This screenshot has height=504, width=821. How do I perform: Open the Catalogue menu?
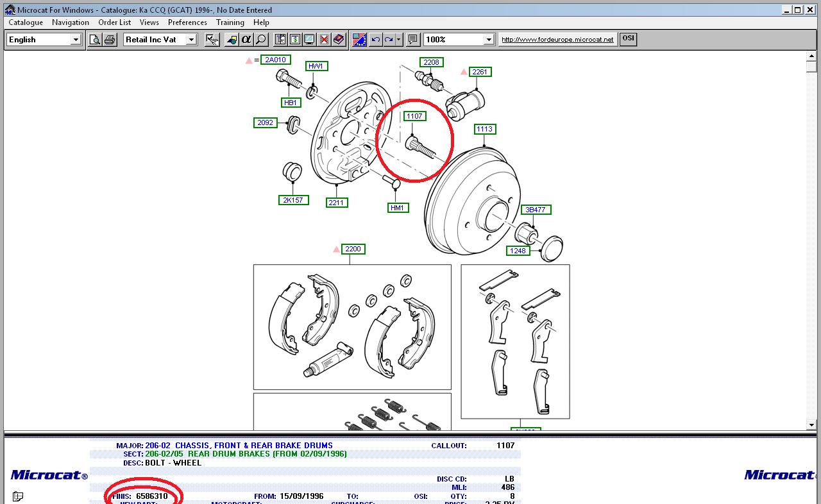(x=26, y=22)
